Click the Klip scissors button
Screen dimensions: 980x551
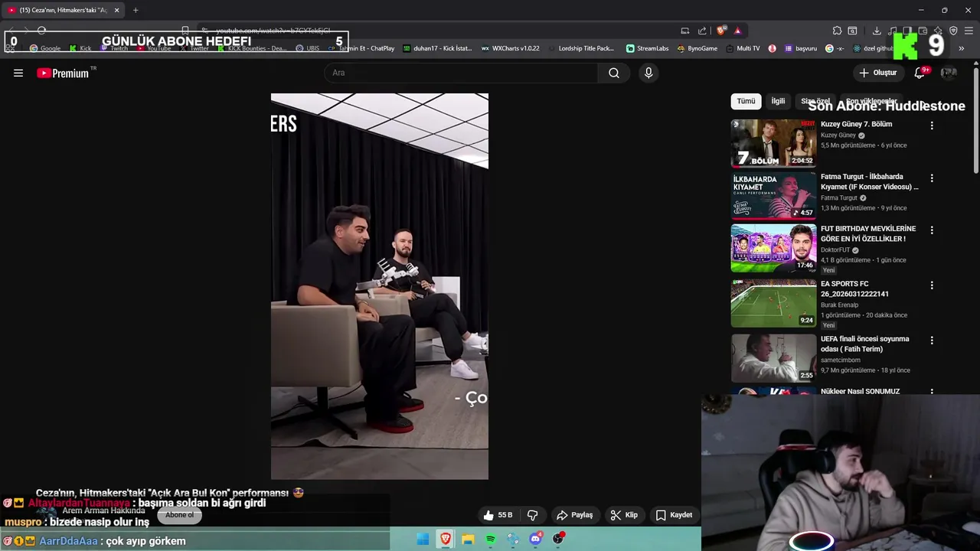624,515
